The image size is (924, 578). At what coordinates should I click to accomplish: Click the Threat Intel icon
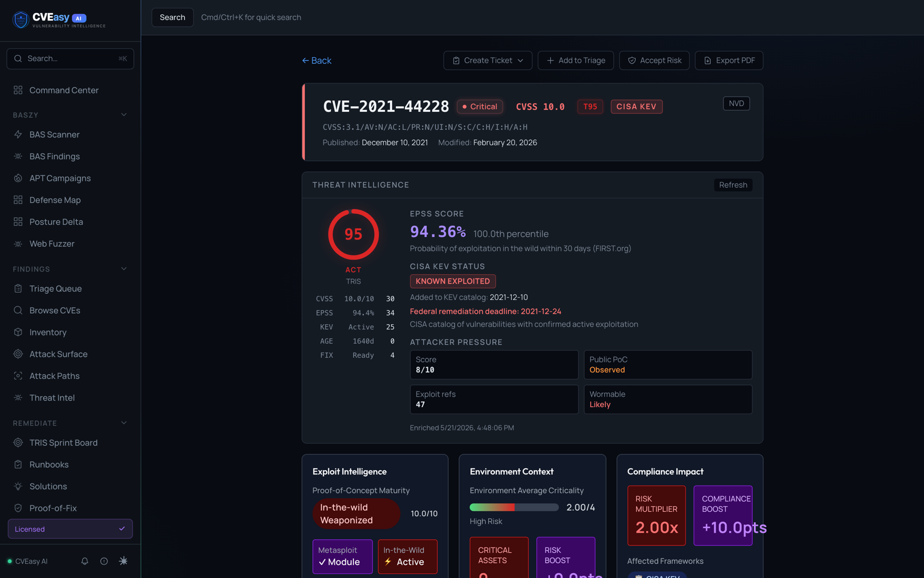click(18, 398)
